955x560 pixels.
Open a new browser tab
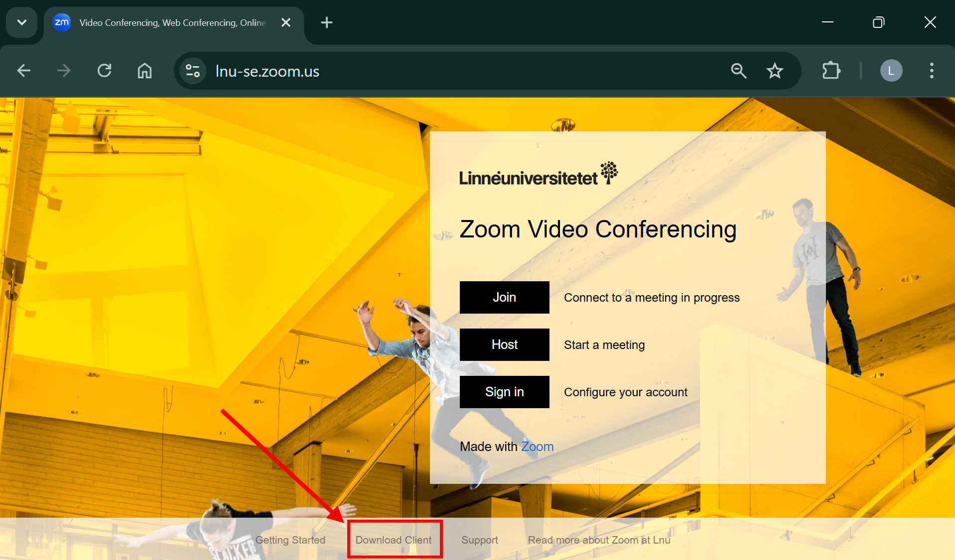tap(327, 22)
